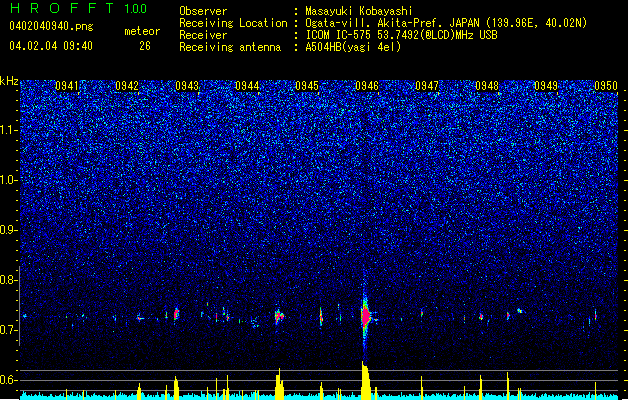Click the 'Receiving antenna' label
Screen dimensions: 629x400
click(230, 47)
